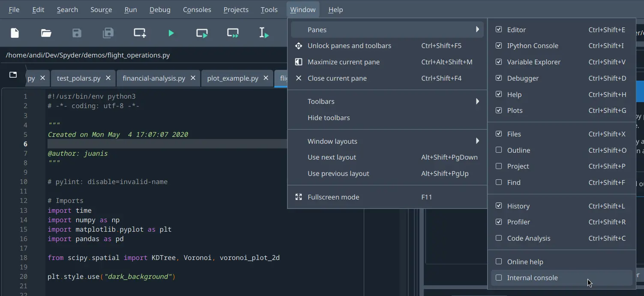Click code line 'import pandas as pd'
The image size is (644, 296).
[x=86, y=239]
